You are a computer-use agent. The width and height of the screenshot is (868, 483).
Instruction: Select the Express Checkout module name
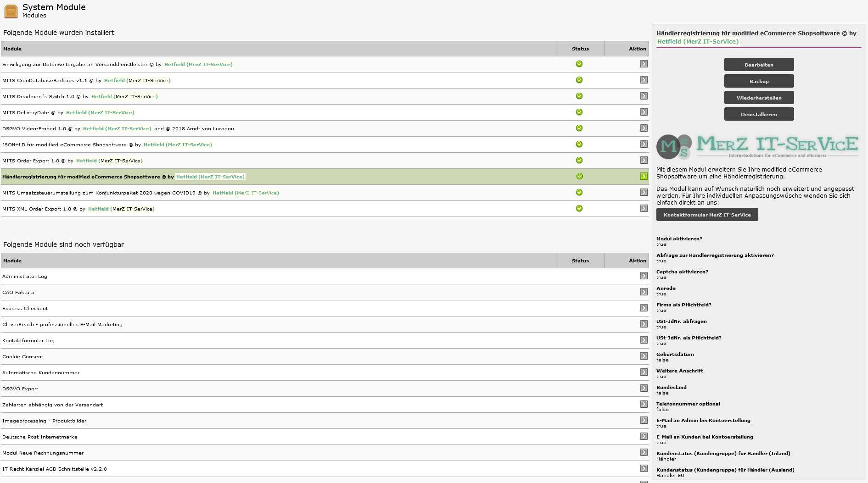(25, 308)
